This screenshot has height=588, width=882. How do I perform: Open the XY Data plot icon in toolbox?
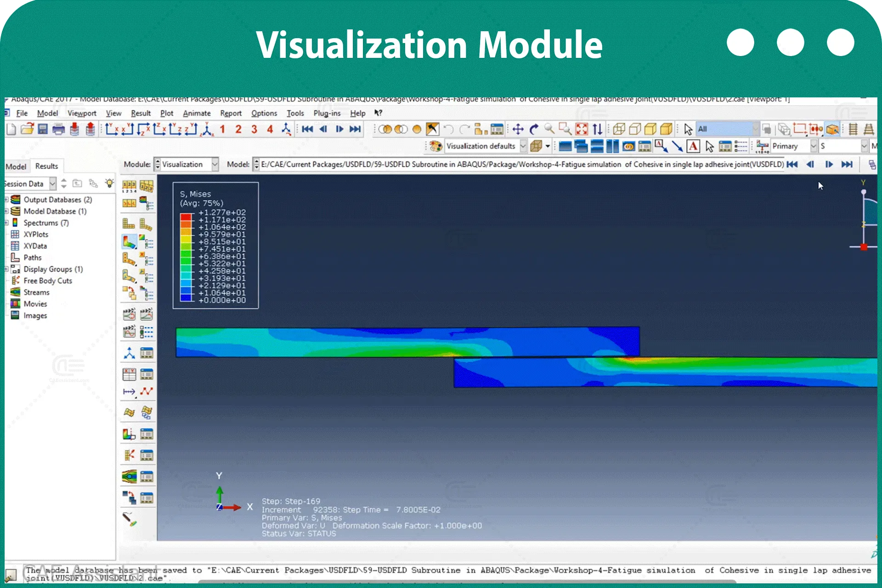click(x=130, y=374)
